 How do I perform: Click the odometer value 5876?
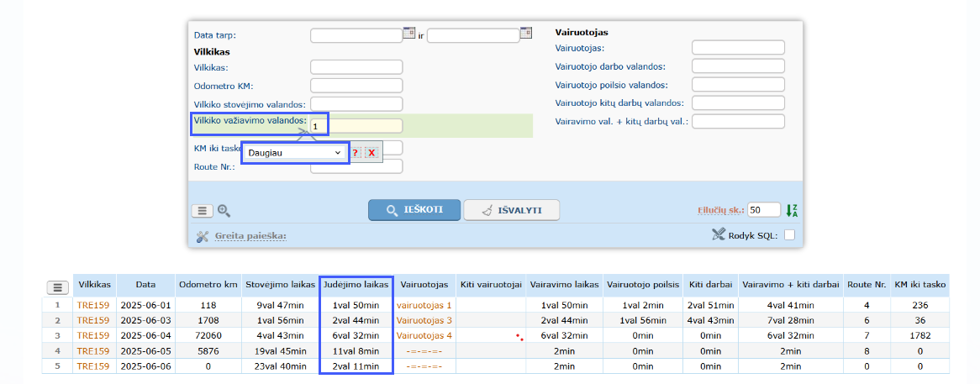tap(208, 351)
